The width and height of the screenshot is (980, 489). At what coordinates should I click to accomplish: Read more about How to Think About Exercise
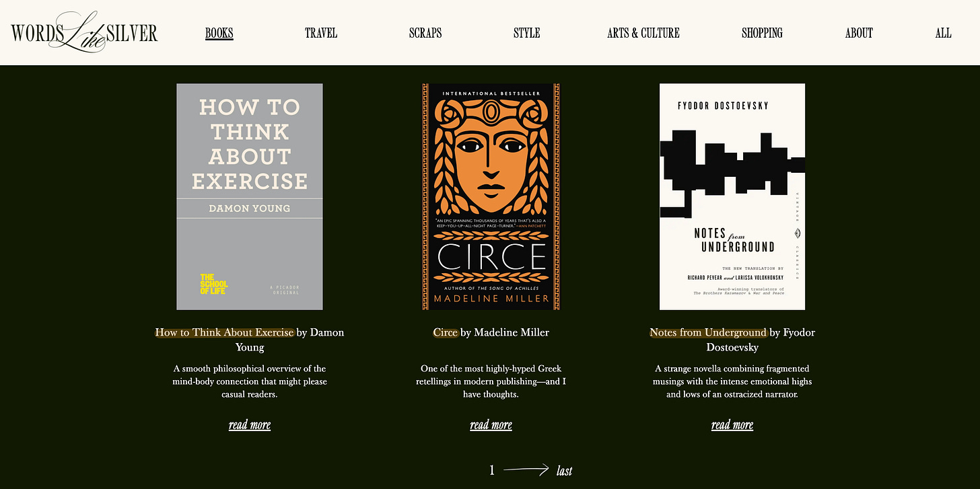[250, 424]
